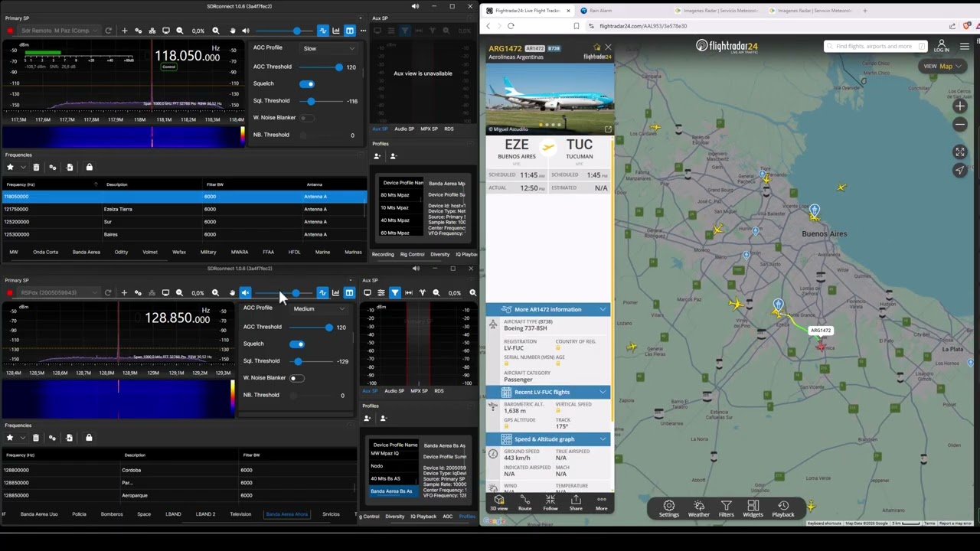Select Aeroparque frequency row

179,495
